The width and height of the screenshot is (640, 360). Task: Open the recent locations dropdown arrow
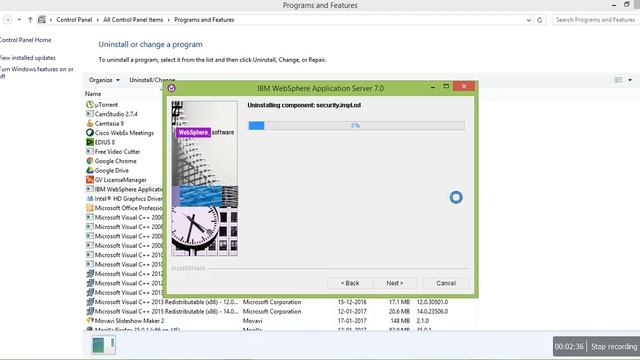(19, 20)
